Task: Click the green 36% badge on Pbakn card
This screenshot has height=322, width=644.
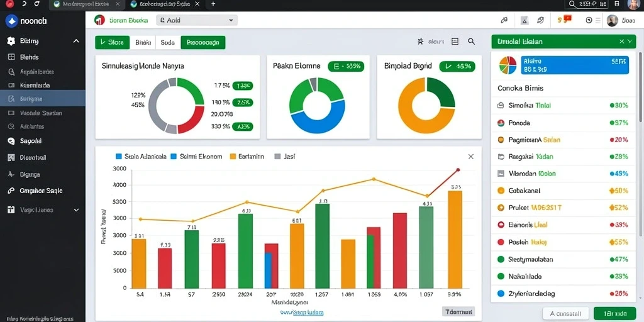Action: 346,66
